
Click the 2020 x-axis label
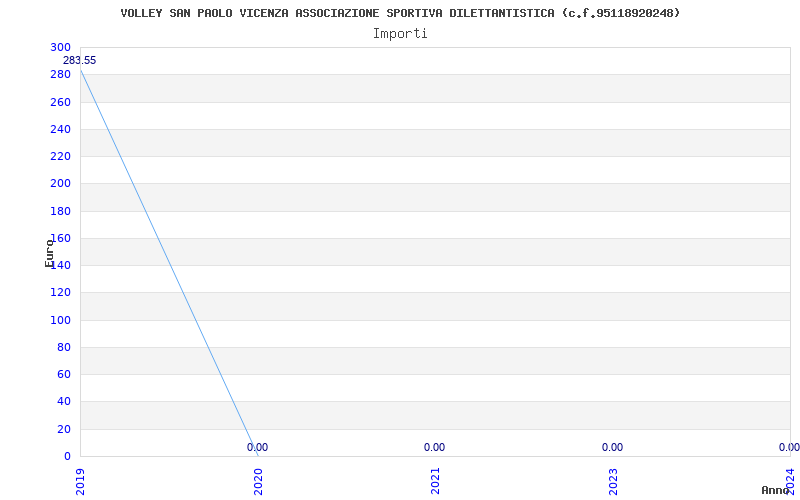[258, 482]
